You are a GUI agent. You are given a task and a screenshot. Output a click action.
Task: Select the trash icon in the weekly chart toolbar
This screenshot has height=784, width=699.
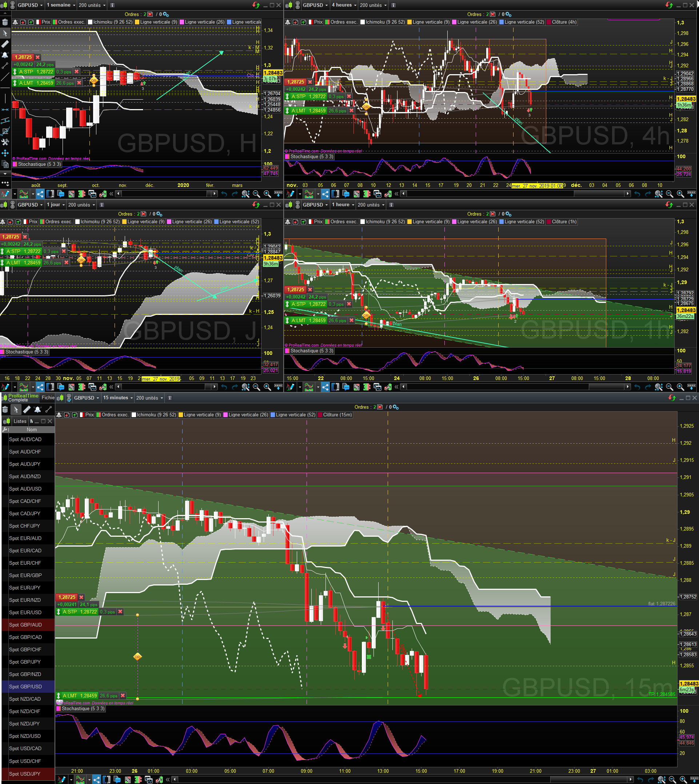5,22
